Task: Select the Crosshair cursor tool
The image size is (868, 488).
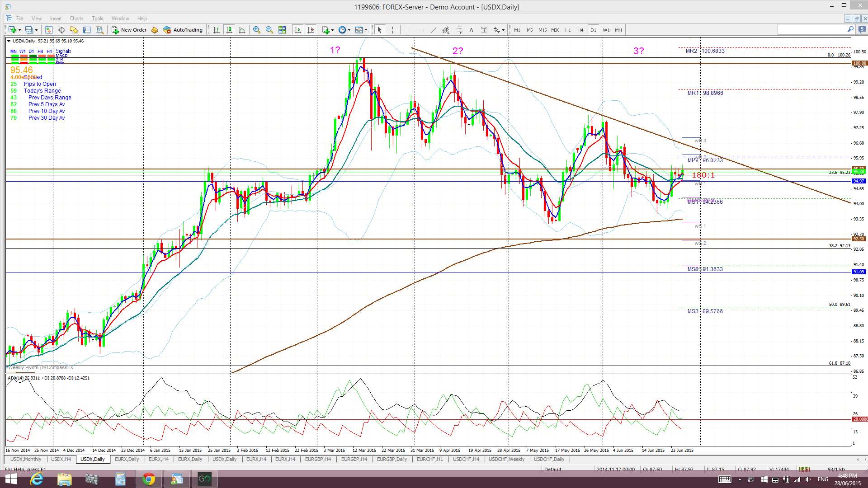Action: [x=393, y=30]
